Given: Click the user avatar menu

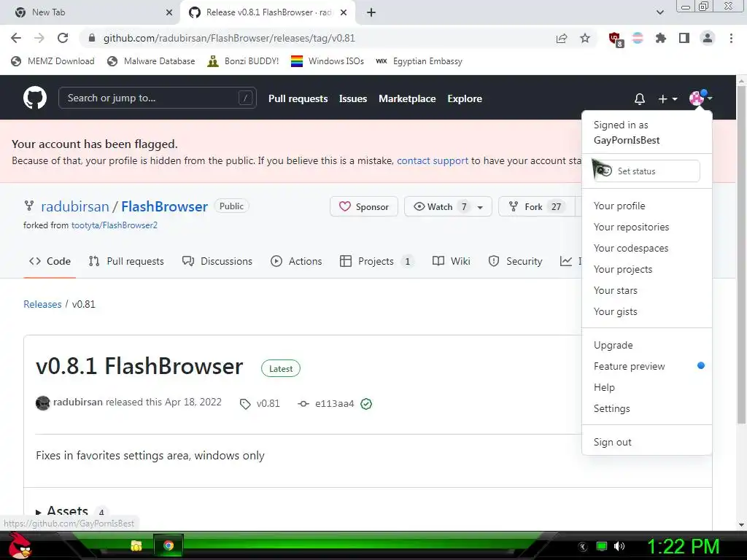Looking at the screenshot, I should [700, 98].
